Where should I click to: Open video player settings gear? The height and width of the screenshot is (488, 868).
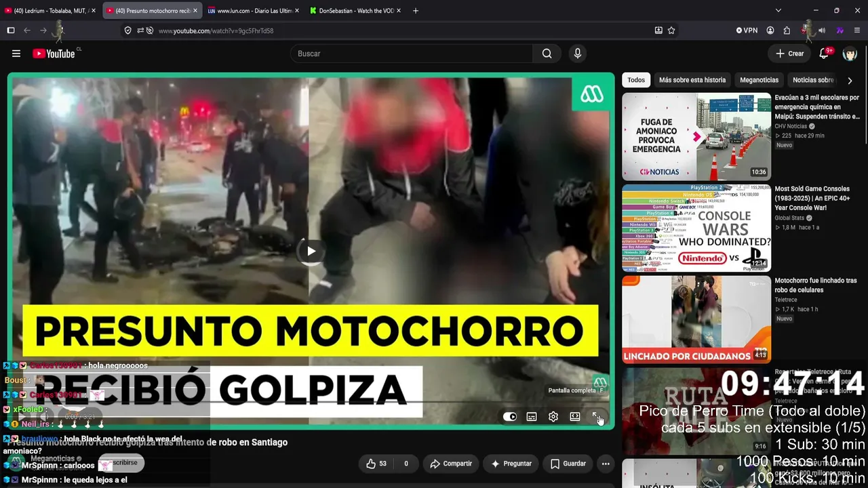point(553,417)
